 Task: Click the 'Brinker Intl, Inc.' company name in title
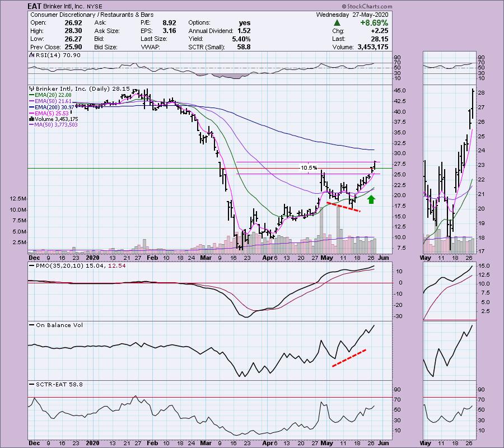[64, 6]
